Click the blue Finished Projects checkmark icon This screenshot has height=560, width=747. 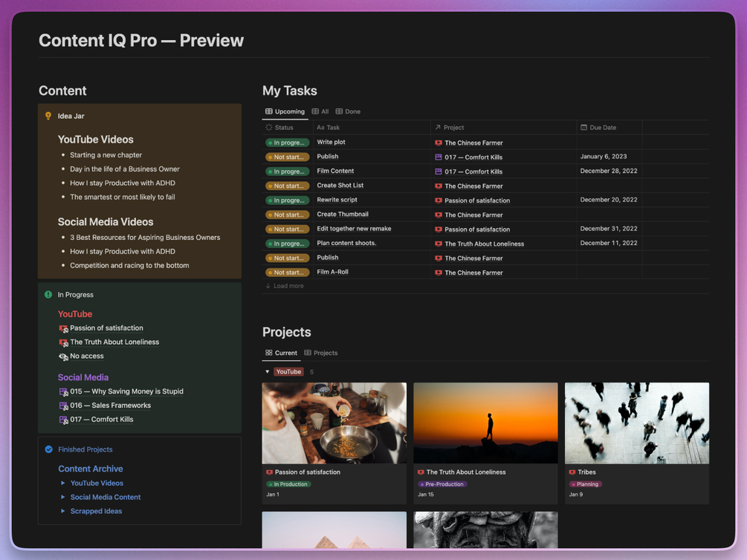(48, 449)
